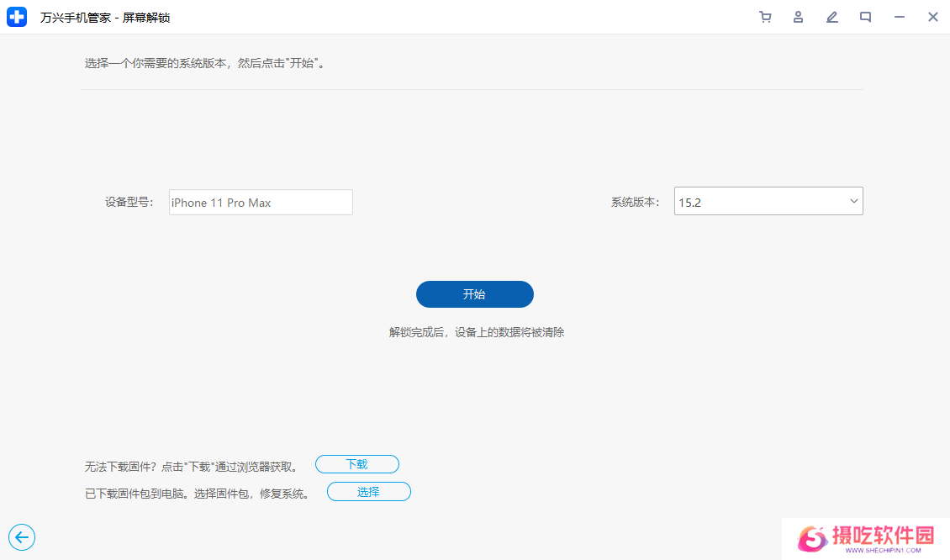
Task: Click the 选择 select firmware button
Action: tap(368, 492)
